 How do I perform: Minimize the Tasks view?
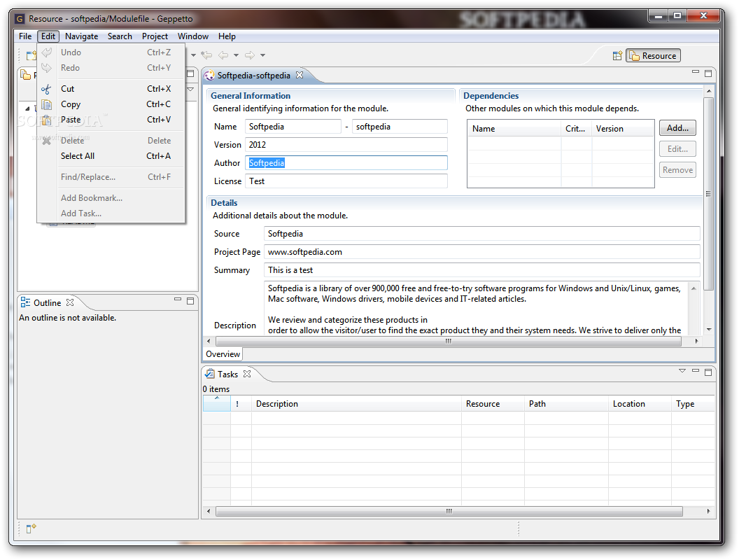(695, 370)
